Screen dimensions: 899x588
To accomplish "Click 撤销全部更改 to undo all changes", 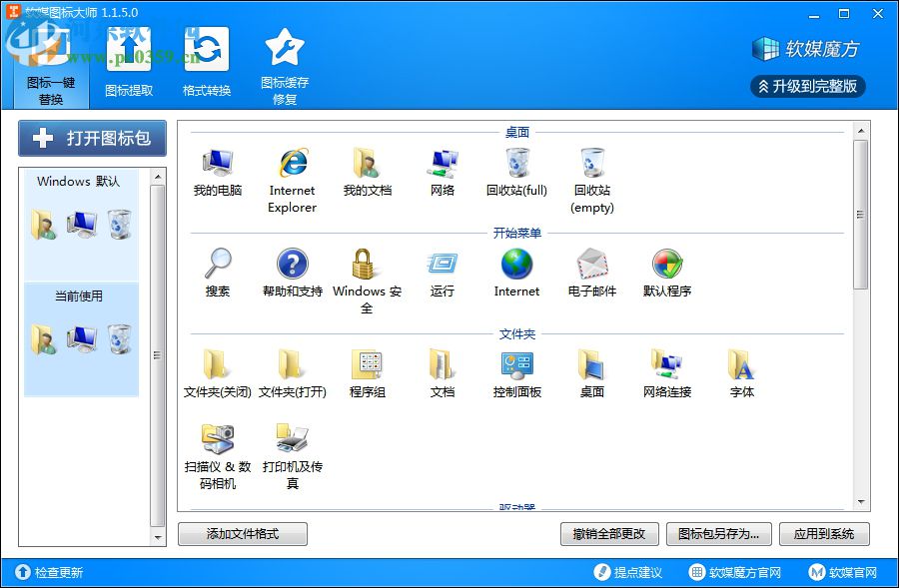I will tap(610, 534).
